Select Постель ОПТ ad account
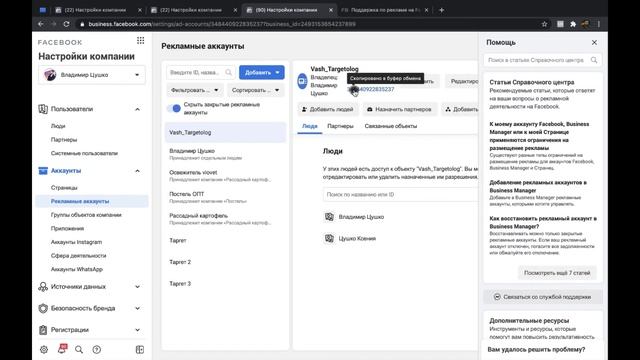 (225, 197)
